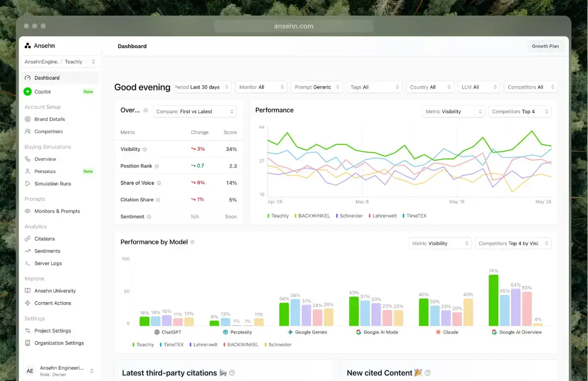
Task: Click the Simulation Runs play icon
Action: (28, 184)
